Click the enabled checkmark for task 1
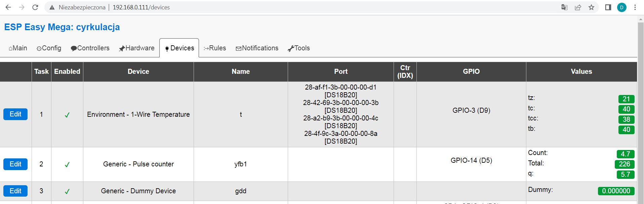Viewport: 644px width, 204px height. coord(67,115)
